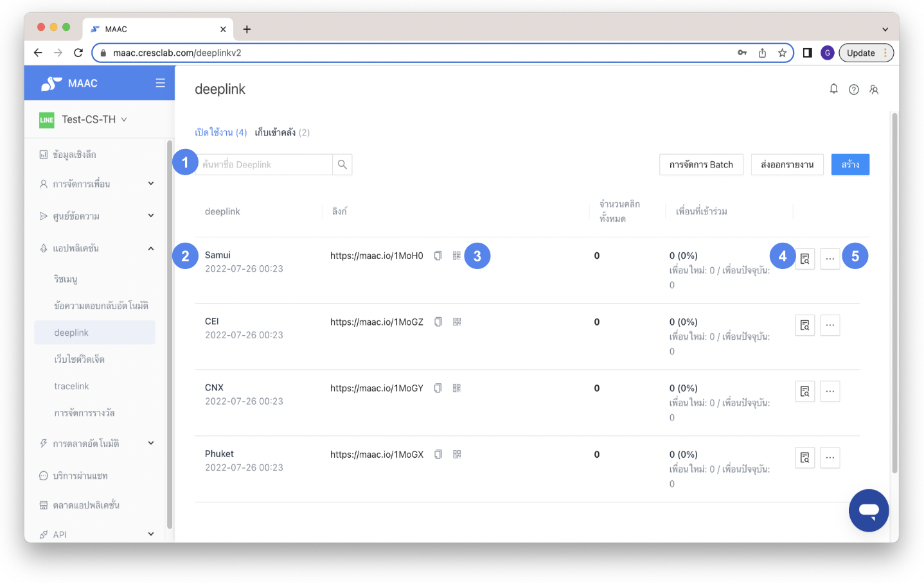Screen dimensions: 924x583
Task: Open tracelink in the sidebar
Action: tap(71, 386)
